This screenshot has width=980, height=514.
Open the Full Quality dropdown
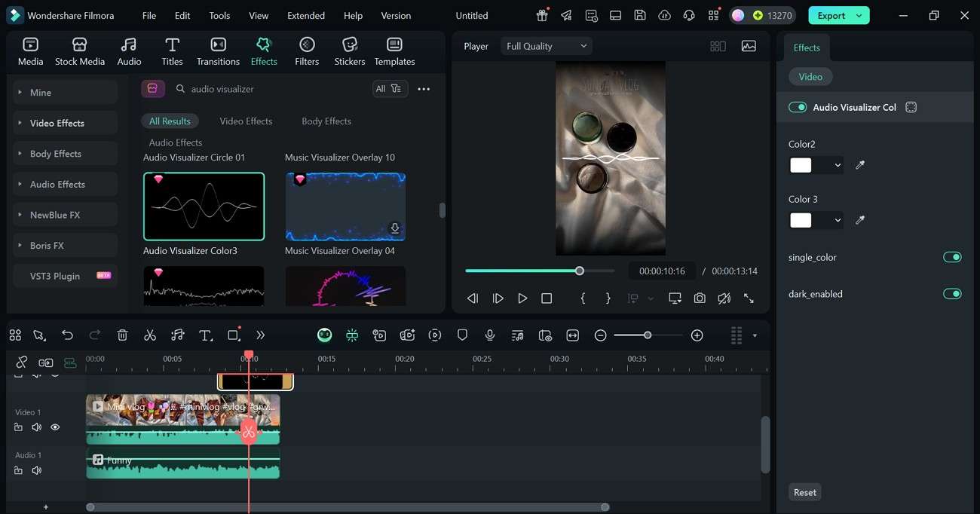point(547,46)
